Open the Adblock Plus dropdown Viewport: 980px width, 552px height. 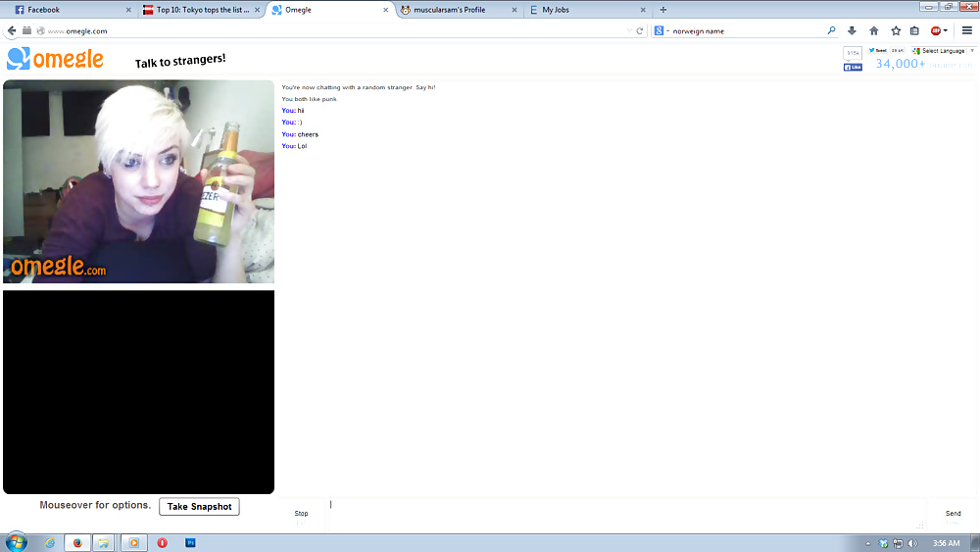tap(939, 30)
